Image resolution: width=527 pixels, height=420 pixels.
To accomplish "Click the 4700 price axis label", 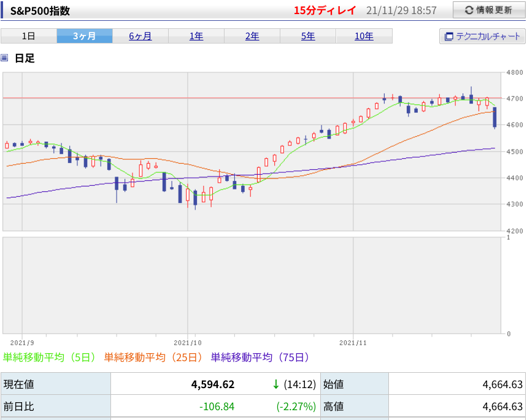I will click(x=515, y=99).
